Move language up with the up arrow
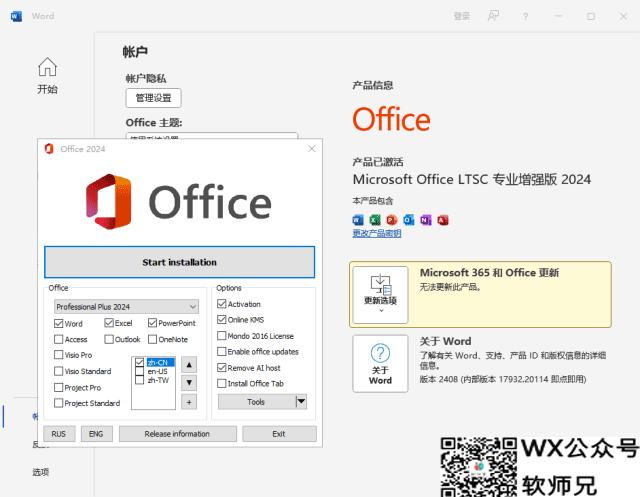640x497 pixels. [189, 365]
